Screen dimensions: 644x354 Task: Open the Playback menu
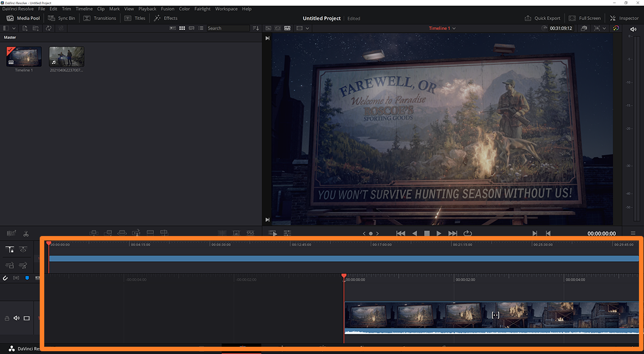pyautogui.click(x=147, y=8)
